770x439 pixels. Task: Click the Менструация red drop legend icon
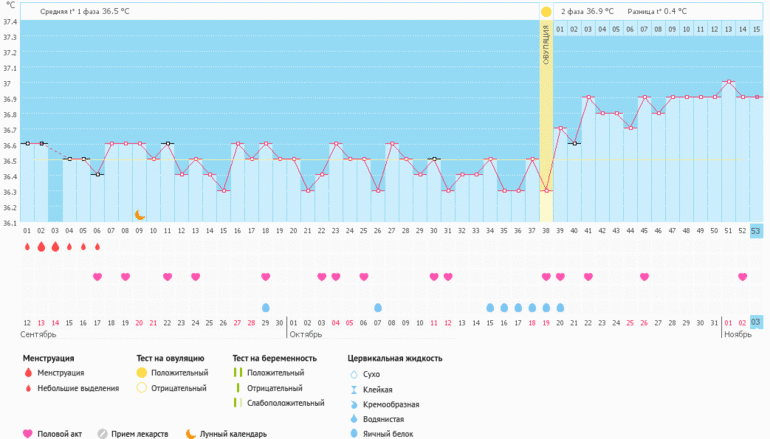click(x=27, y=373)
